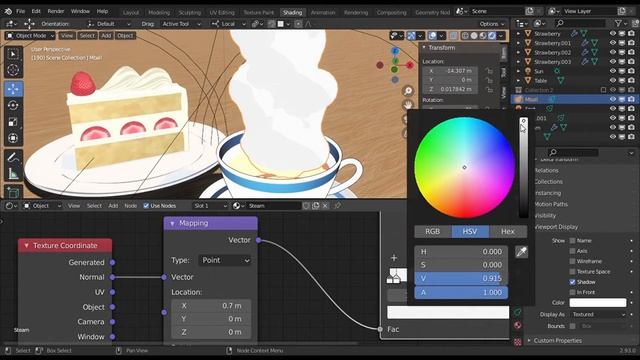This screenshot has height=360, width=640.
Task: Collapse the Mapping node header triangle
Action: coord(172,223)
